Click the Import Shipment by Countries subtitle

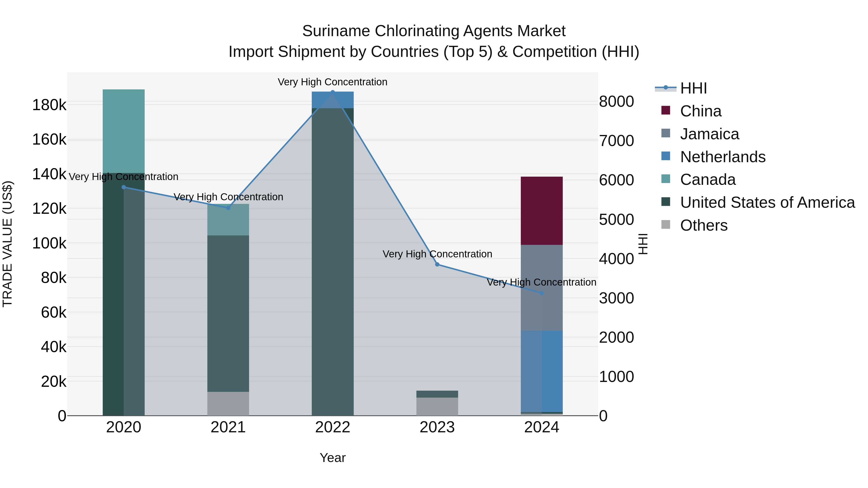[x=434, y=52]
